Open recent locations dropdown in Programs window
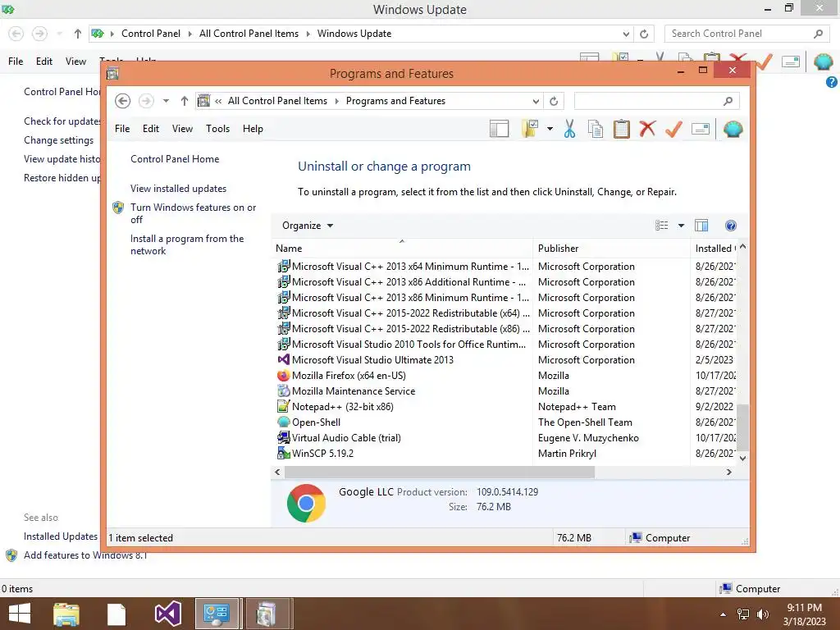 click(166, 101)
